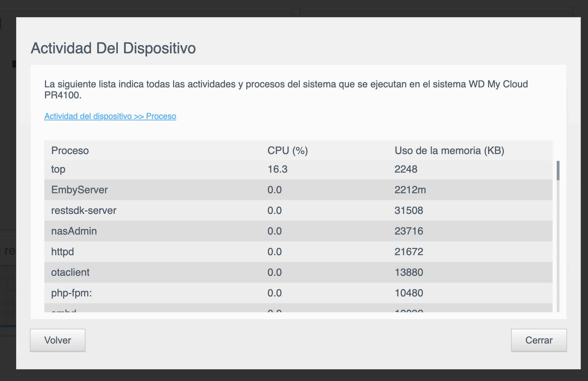
Task: Click the Proceso column header
Action: [x=70, y=151]
